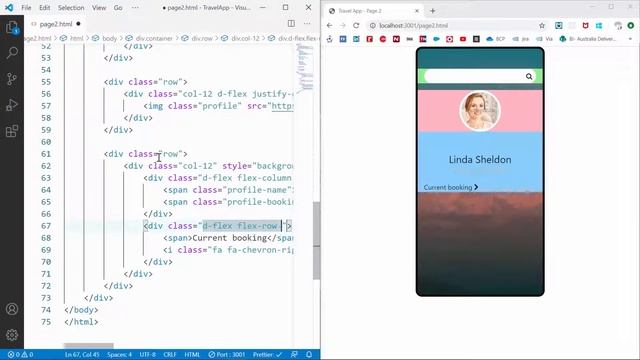Screen dimensions: 640x360
Task: Click the YouTube bookmark icon
Action: [x=463, y=39]
